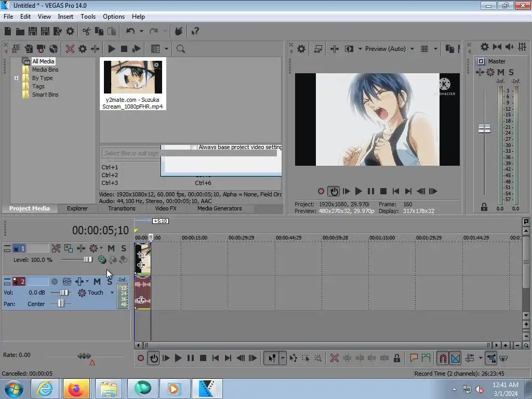The height and width of the screenshot is (399, 532).
Task: Select Media Bins in the tree
Action: tap(45, 70)
